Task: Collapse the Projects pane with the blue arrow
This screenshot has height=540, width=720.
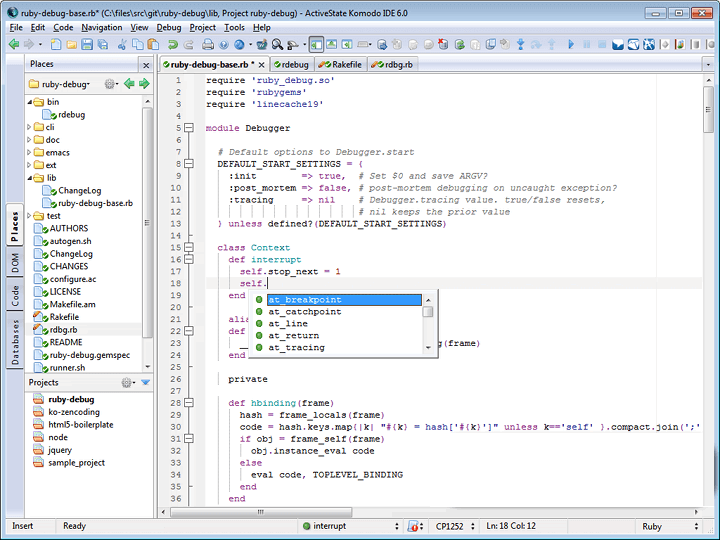Action: tap(146, 382)
